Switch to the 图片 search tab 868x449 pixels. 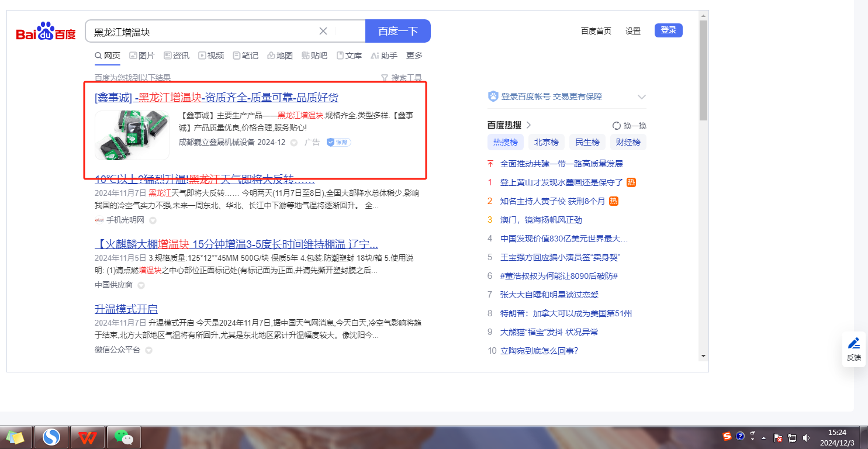142,56
